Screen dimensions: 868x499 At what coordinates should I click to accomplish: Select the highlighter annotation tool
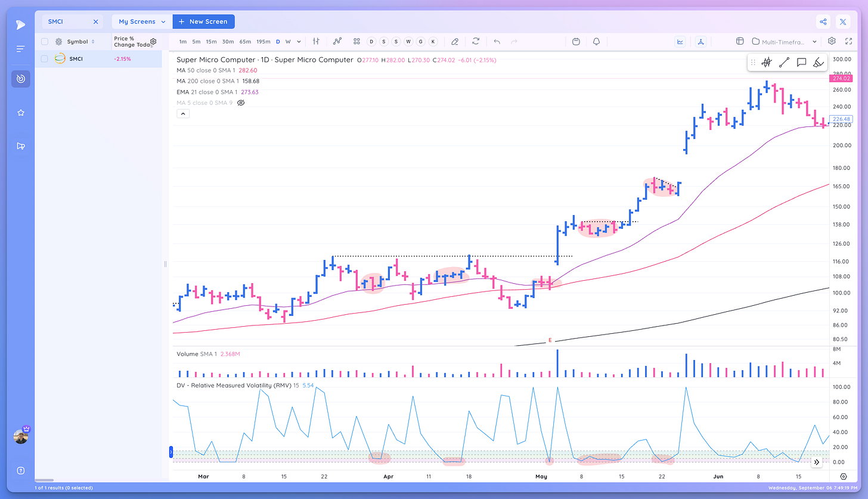pyautogui.click(x=818, y=62)
